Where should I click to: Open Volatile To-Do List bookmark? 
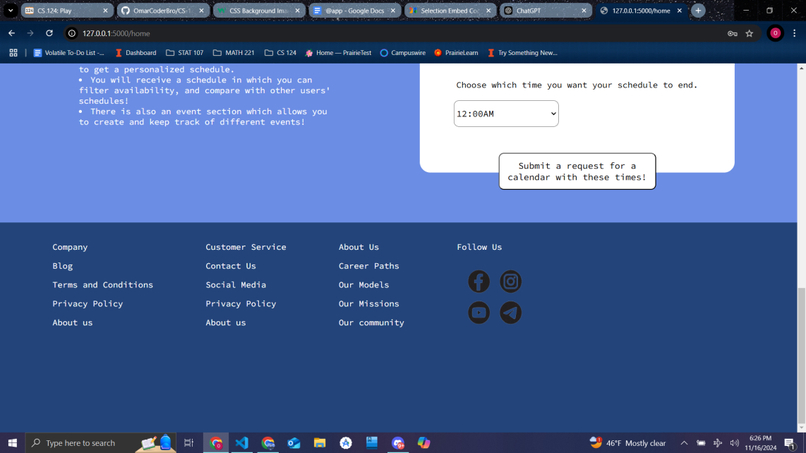pos(69,52)
